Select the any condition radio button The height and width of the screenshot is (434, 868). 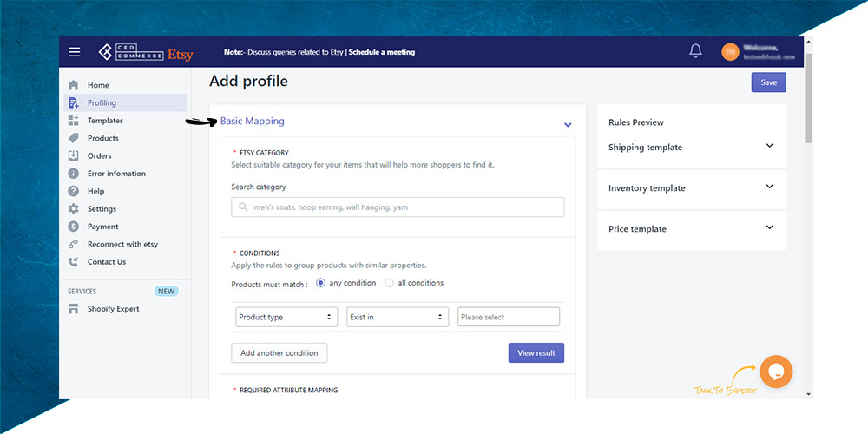320,283
